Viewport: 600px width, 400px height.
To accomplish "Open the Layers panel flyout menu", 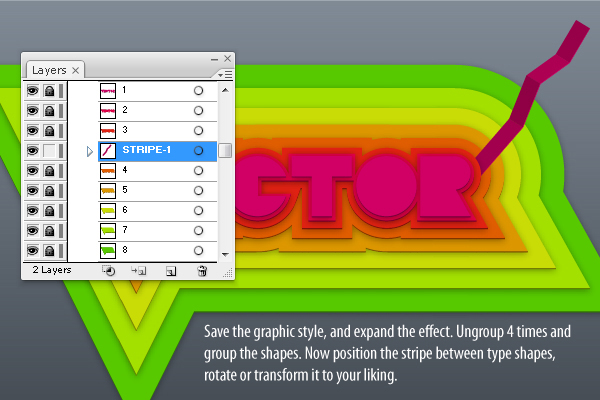I will pyautogui.click(x=225, y=75).
